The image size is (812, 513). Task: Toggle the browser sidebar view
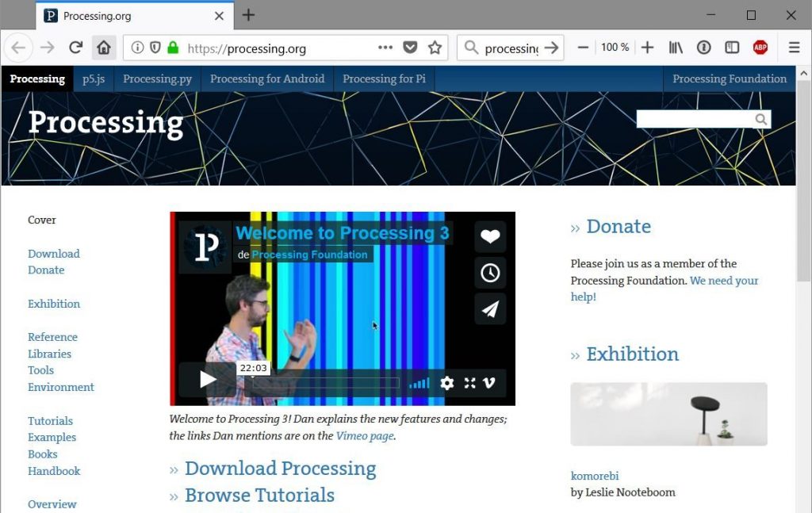pyautogui.click(x=732, y=48)
